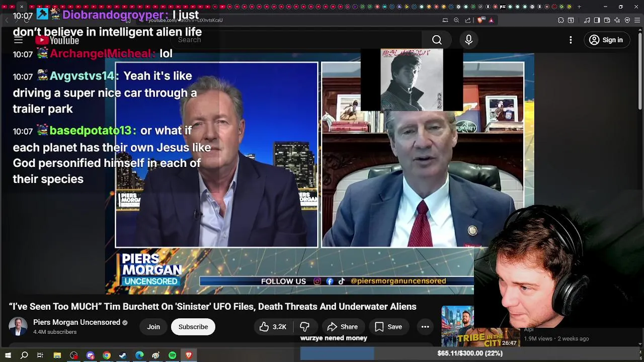Open File Explorer from the taskbar
Viewport: 644px width, 362px height.
click(57, 355)
